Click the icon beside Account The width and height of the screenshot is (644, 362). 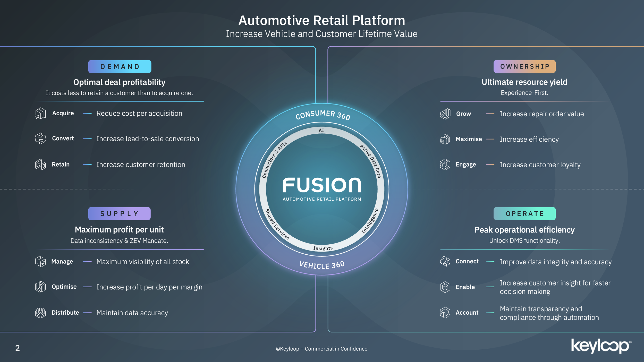tap(445, 313)
